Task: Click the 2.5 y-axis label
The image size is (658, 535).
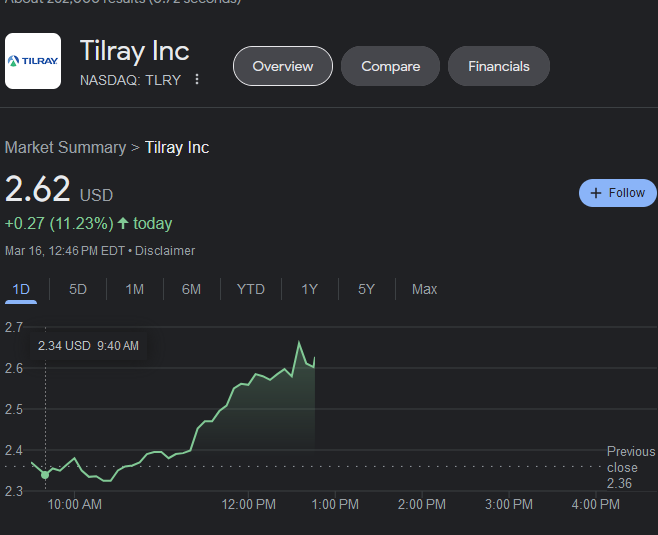Action: [x=14, y=409]
